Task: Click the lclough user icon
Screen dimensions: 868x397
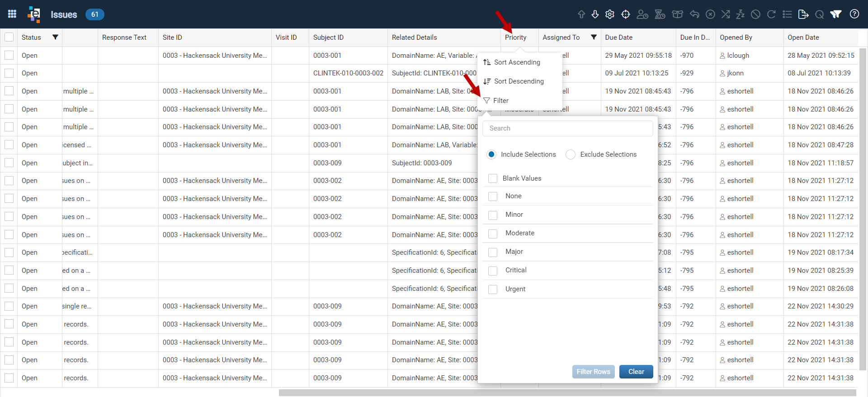Action: tap(722, 56)
